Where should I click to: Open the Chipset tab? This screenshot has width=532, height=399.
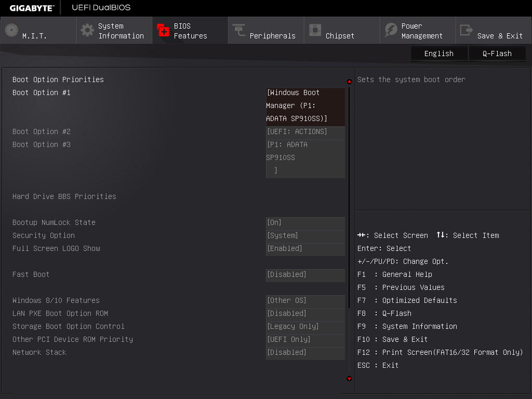pyautogui.click(x=342, y=31)
